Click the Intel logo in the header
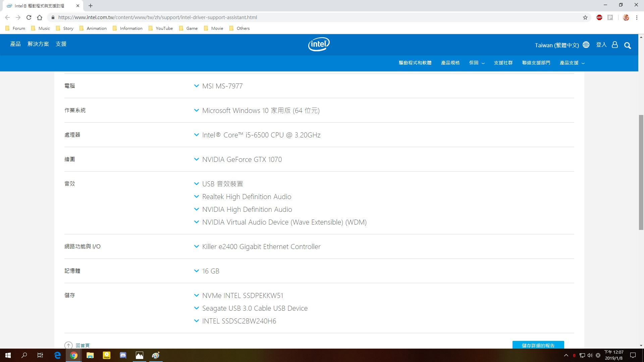Image resolution: width=644 pixels, height=362 pixels. tap(319, 44)
